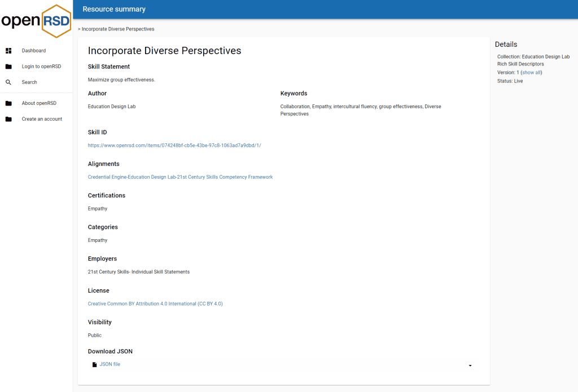Click the Incorporate Diverse Perspectives page heading

pyautogui.click(x=164, y=51)
